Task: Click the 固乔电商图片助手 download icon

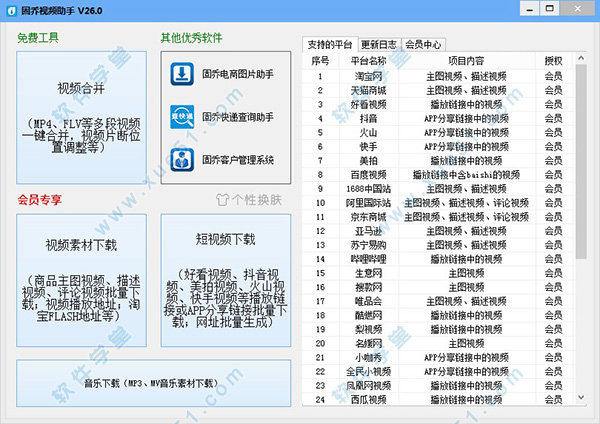Action: tap(182, 74)
